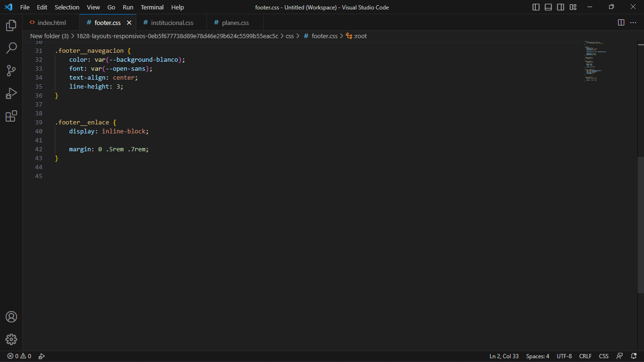Open the File menu
644x362 pixels.
click(x=25, y=7)
